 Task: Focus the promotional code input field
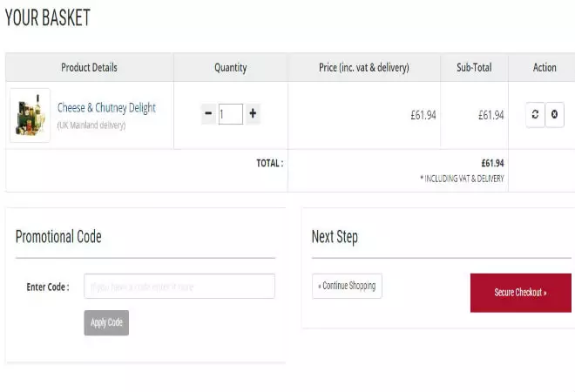(x=179, y=286)
